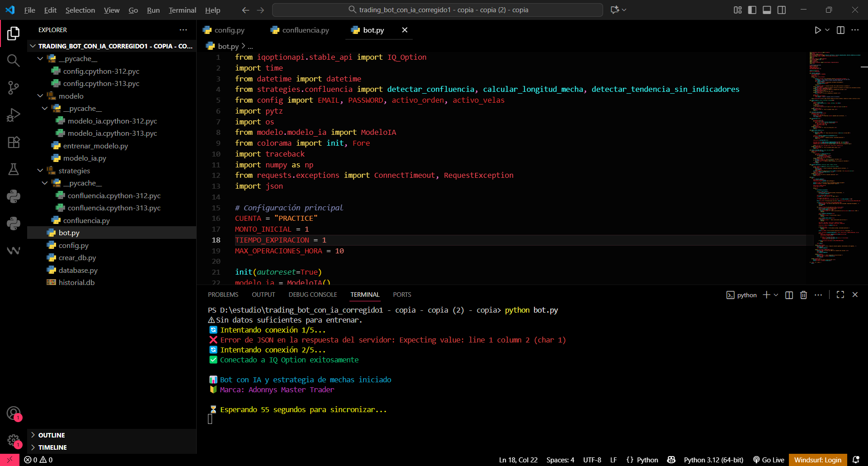The width and height of the screenshot is (868, 466).
Task: Open the Terminal menu
Action: [x=182, y=10]
